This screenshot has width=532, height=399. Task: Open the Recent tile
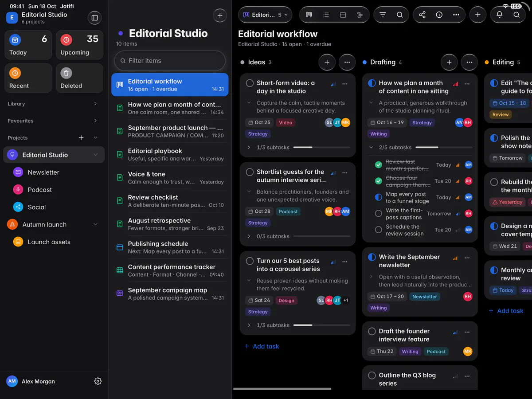(28, 78)
